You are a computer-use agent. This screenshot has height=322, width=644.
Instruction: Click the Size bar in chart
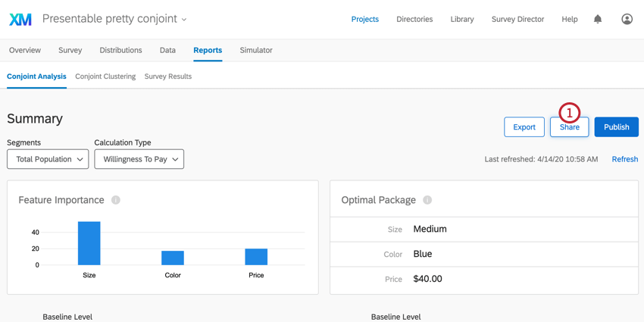point(89,243)
